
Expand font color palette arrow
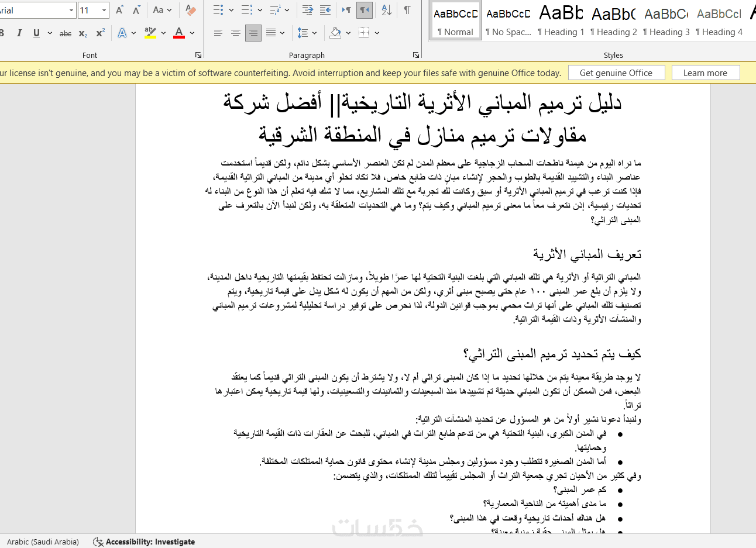tap(192, 33)
